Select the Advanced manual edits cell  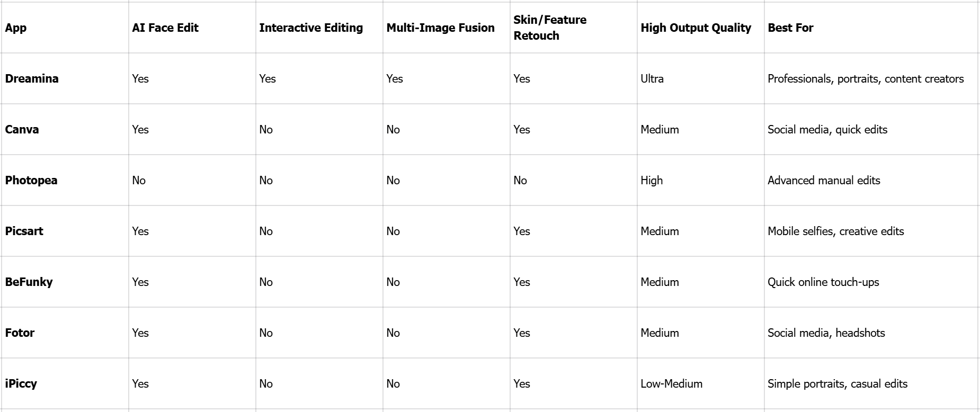824,181
